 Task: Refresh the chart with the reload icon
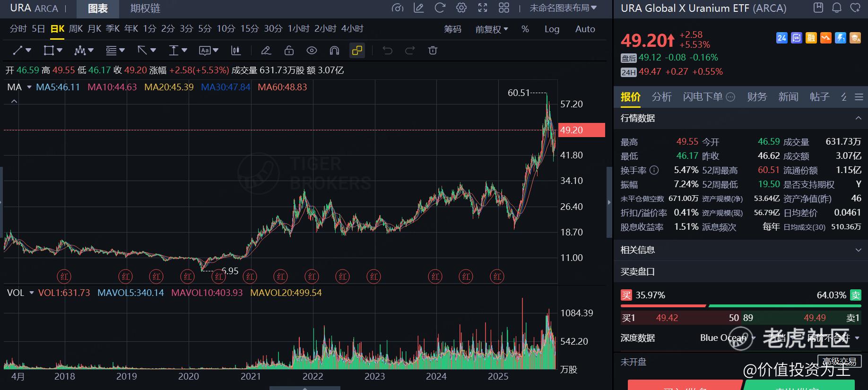click(440, 8)
